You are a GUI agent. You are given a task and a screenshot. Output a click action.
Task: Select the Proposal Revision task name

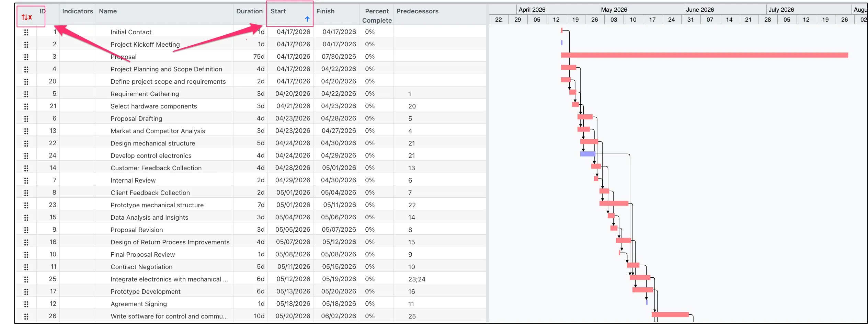coord(137,230)
